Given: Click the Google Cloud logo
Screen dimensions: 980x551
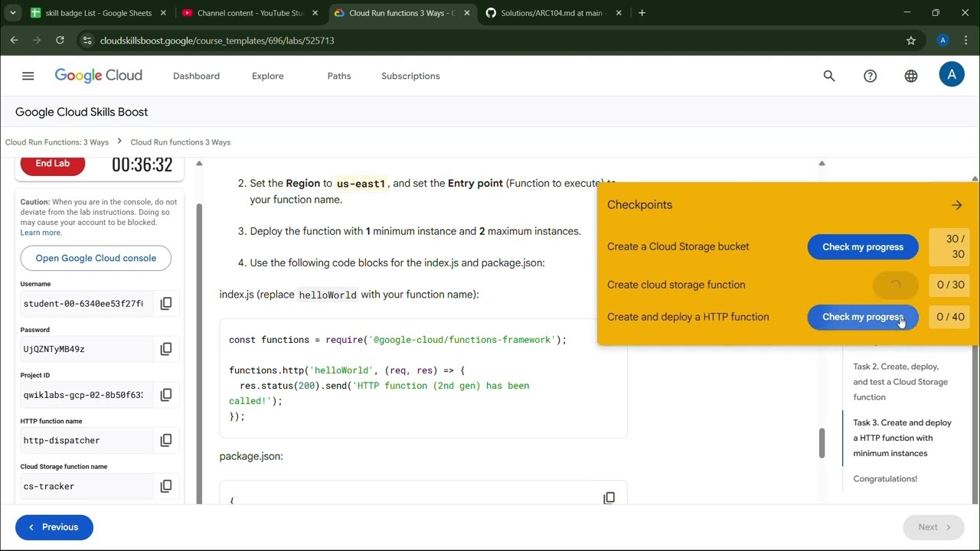Looking at the screenshot, I should (98, 76).
